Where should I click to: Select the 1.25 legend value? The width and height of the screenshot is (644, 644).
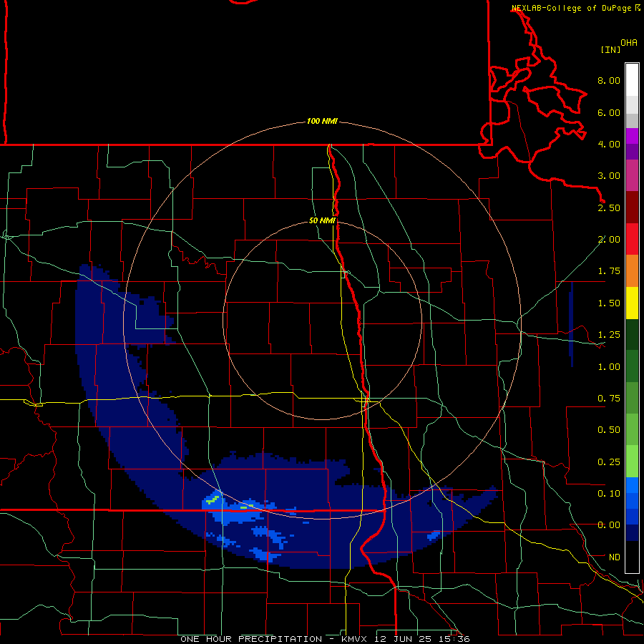click(608, 335)
